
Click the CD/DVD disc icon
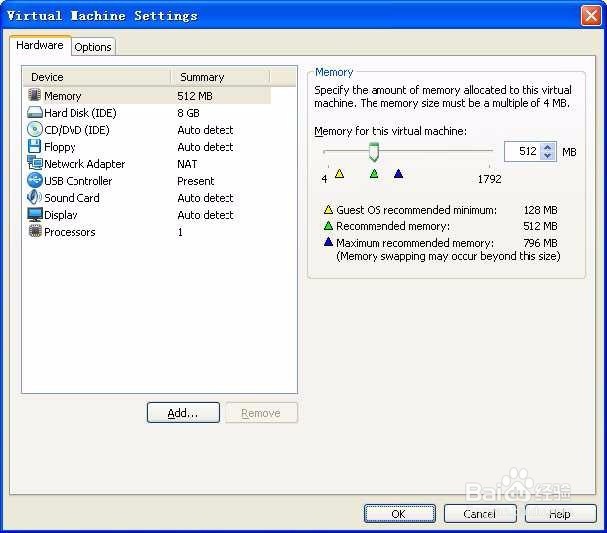[x=34, y=129]
